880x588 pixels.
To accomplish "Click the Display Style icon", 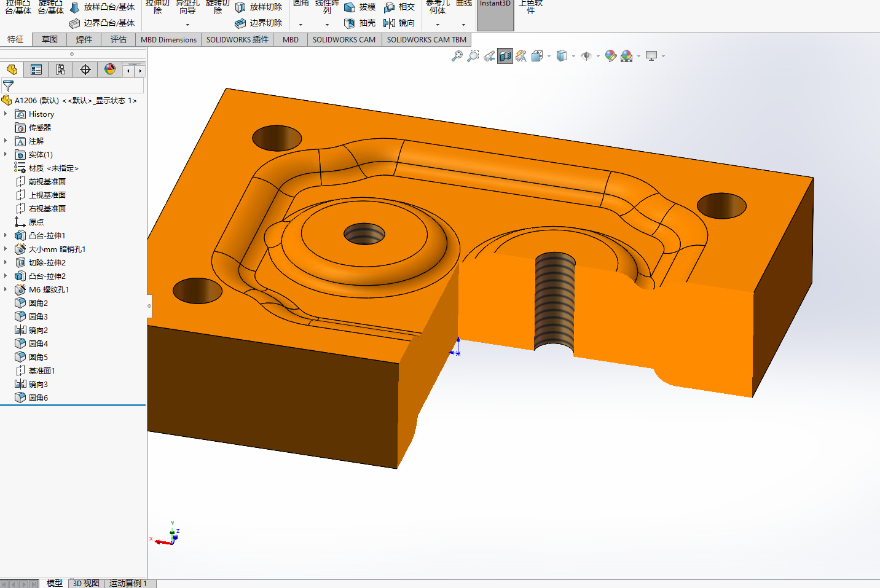I will [562, 56].
